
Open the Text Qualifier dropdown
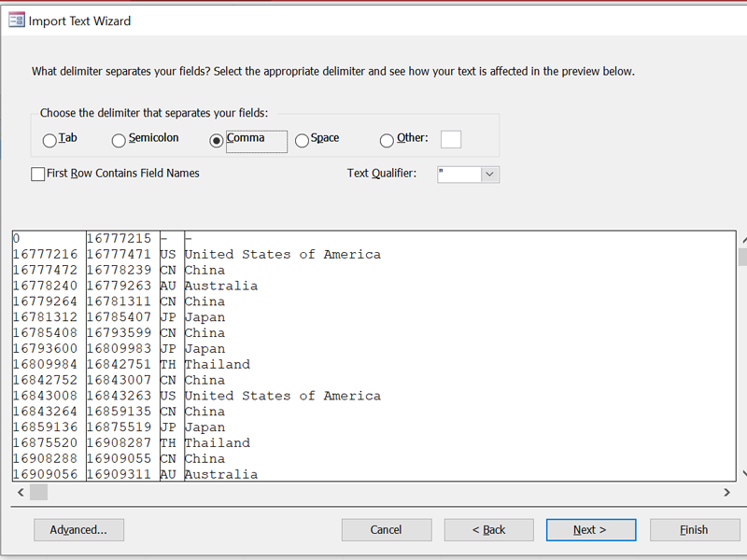click(x=489, y=175)
